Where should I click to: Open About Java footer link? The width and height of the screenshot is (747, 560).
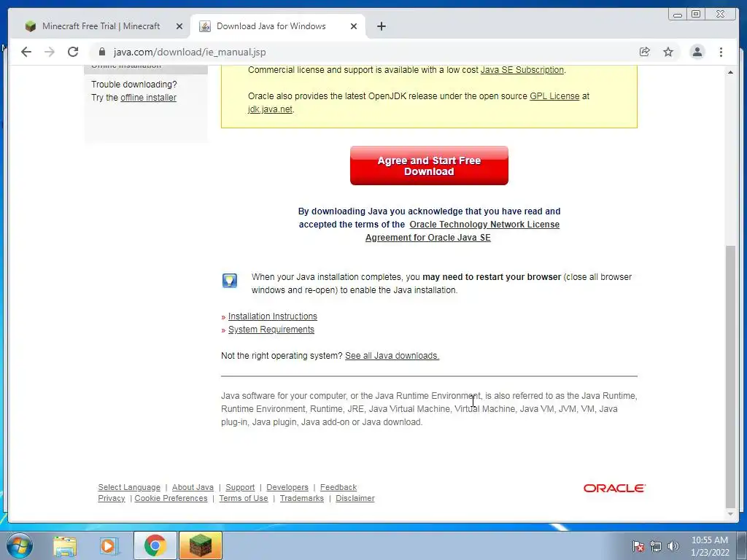pos(193,487)
